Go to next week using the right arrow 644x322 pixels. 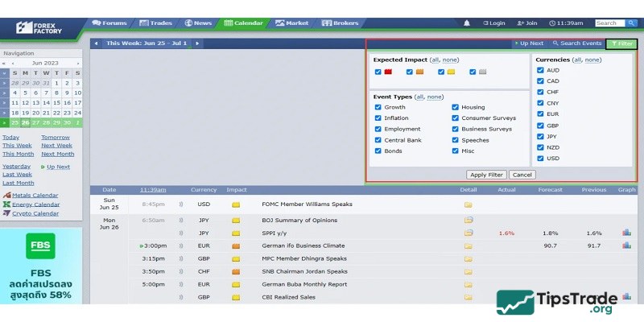coord(197,43)
